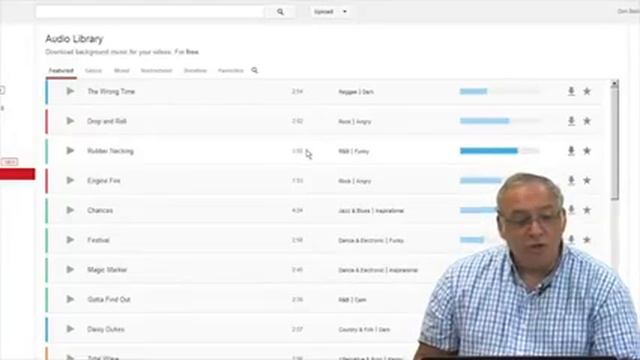Viewport: 640px width, 360px height.
Task: Click the audio library search icon
Action: click(255, 70)
